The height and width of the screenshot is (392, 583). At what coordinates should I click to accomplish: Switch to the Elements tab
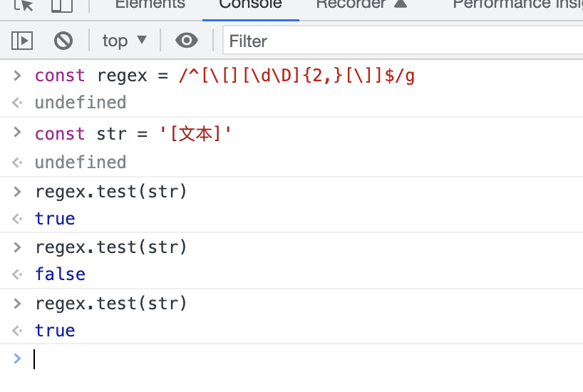[150, 4]
